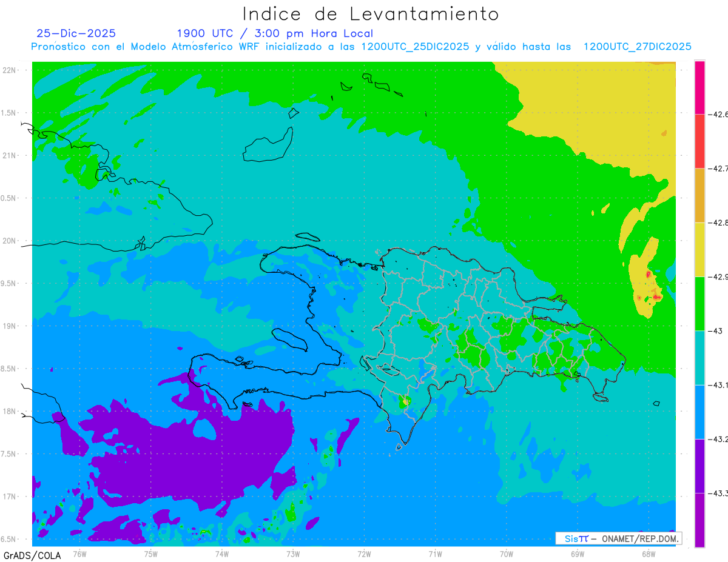Screen dimensions: 728x562
Task: Click longitude label '70W'
Action: (x=506, y=554)
